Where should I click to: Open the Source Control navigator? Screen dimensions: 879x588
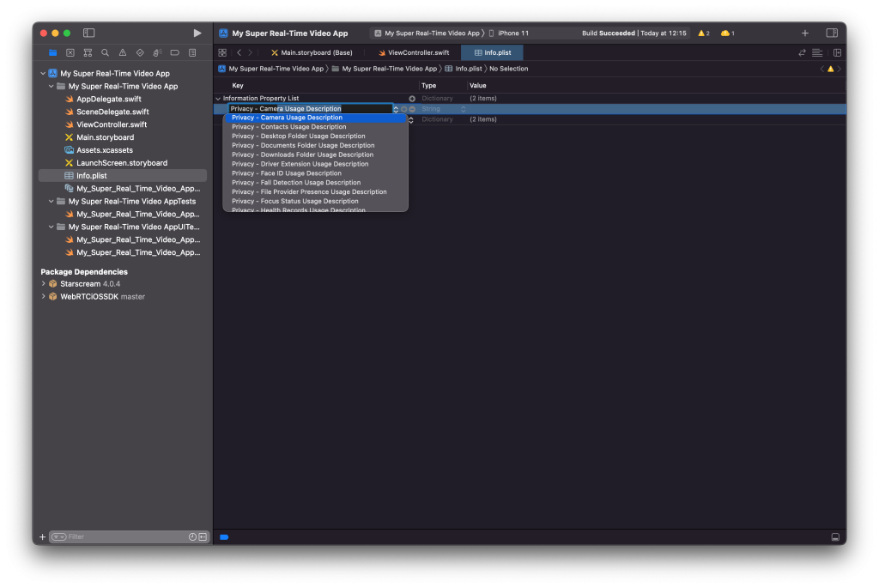pyautogui.click(x=70, y=52)
